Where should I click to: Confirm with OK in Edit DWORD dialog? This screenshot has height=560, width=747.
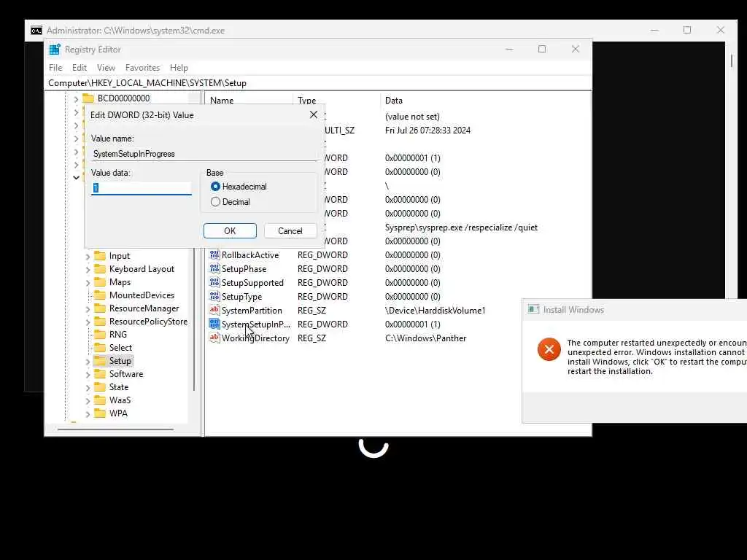tap(230, 231)
